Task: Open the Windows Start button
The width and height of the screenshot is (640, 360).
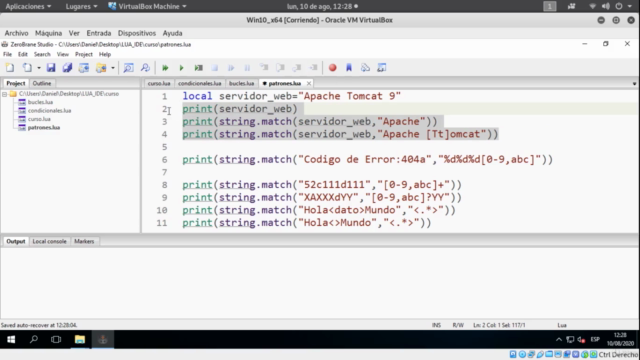Action: [11, 339]
